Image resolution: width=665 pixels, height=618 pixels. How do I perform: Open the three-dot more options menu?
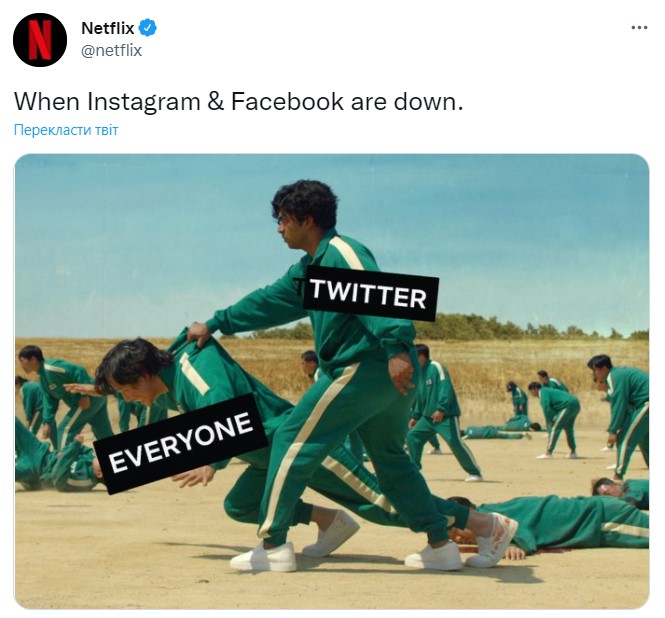coord(639,28)
